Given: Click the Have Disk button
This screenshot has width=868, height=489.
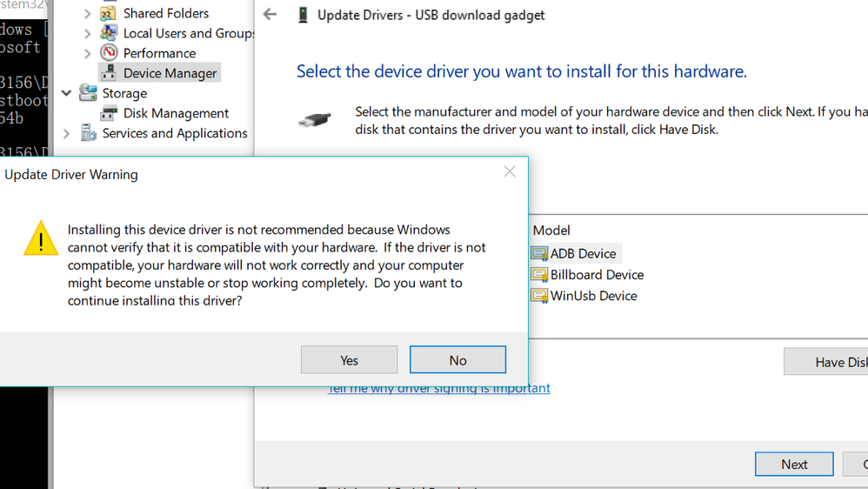Looking at the screenshot, I should [x=826, y=362].
